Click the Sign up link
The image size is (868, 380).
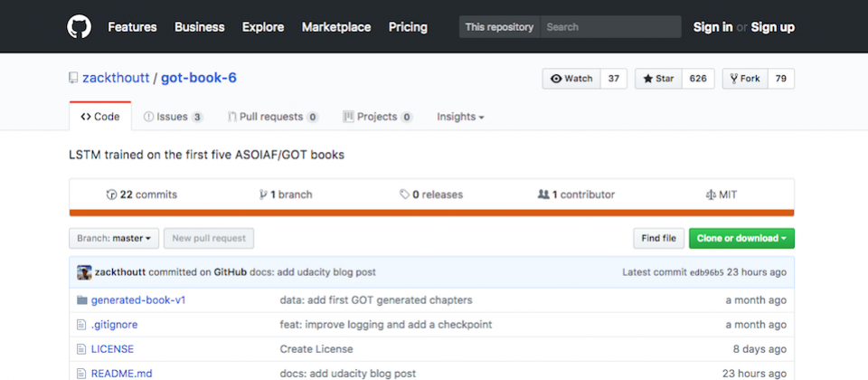tap(773, 26)
